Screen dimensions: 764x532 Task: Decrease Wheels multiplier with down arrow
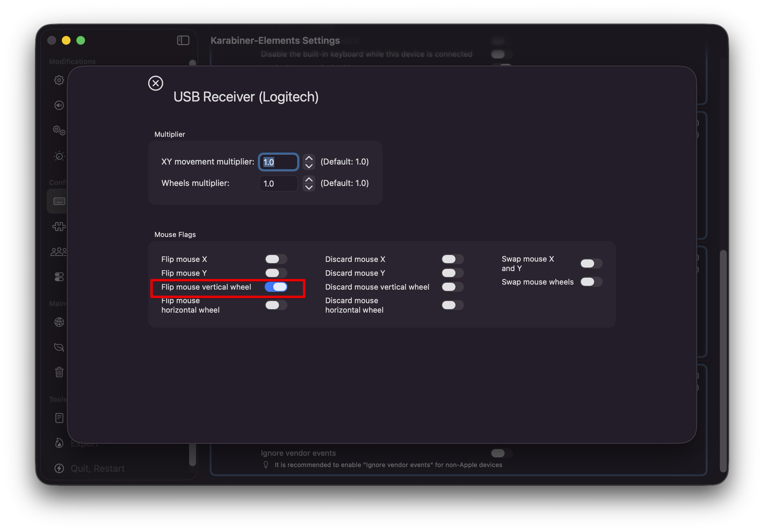[309, 187]
